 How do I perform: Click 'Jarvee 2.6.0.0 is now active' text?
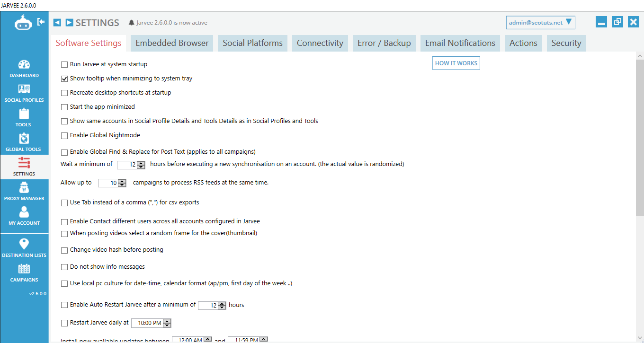tap(172, 23)
